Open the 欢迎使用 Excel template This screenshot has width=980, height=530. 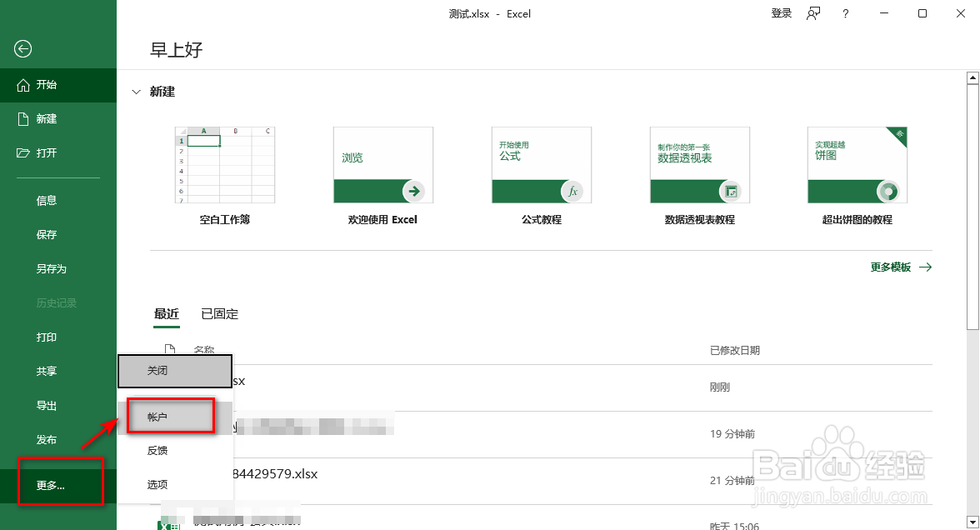pos(383,176)
